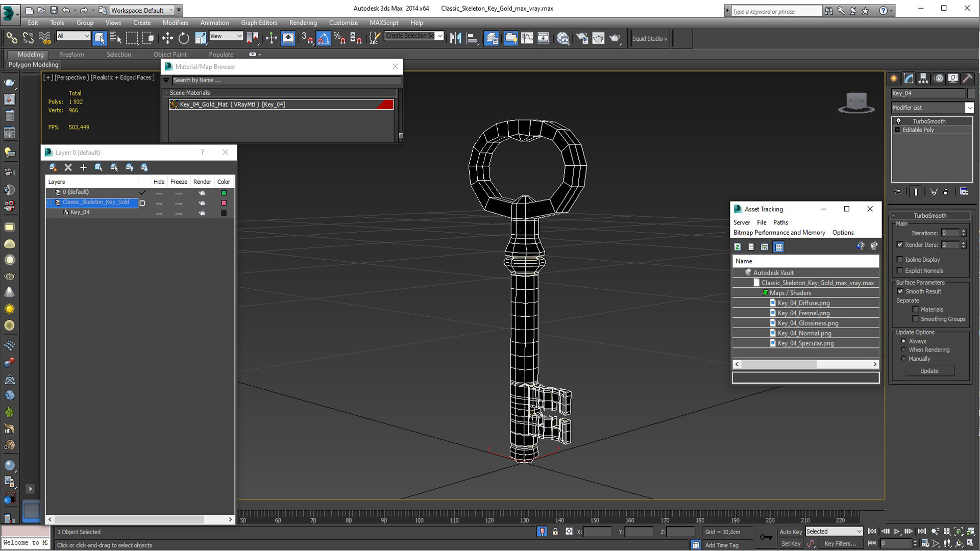The image size is (980, 551).
Task: Click Bitmap Performance and Memory menu
Action: [x=779, y=233]
